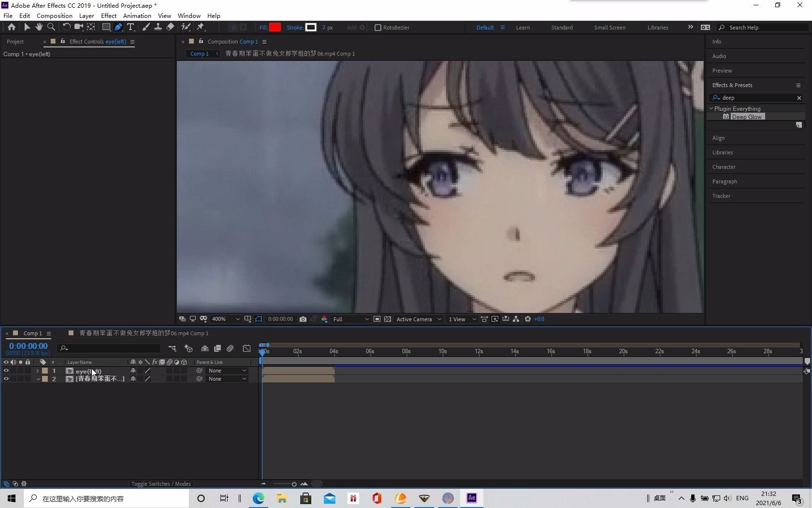The image size is (812, 508).
Task: Open Parent dropdown for layer 2
Action: tap(227, 379)
